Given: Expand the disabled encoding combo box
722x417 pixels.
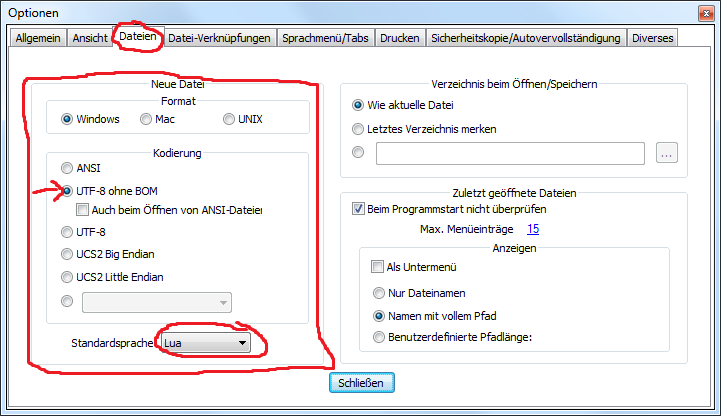Looking at the screenshot, I should (221, 302).
